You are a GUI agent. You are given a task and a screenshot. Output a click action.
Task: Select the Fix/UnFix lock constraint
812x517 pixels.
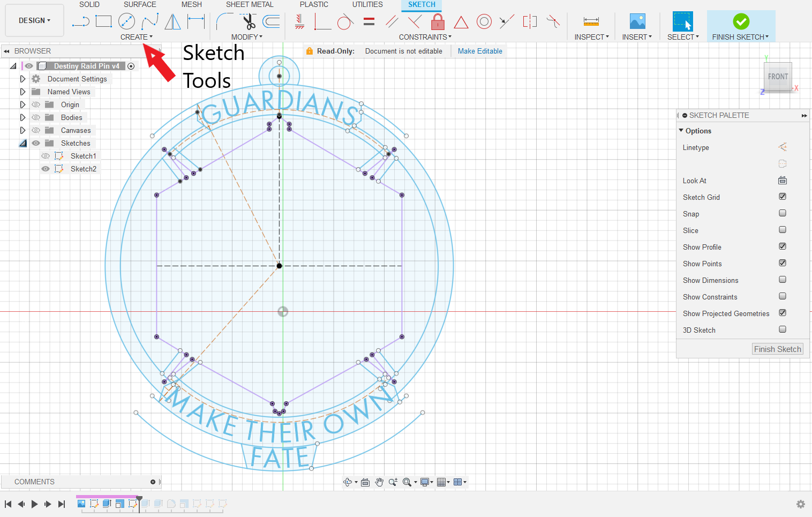coord(438,21)
